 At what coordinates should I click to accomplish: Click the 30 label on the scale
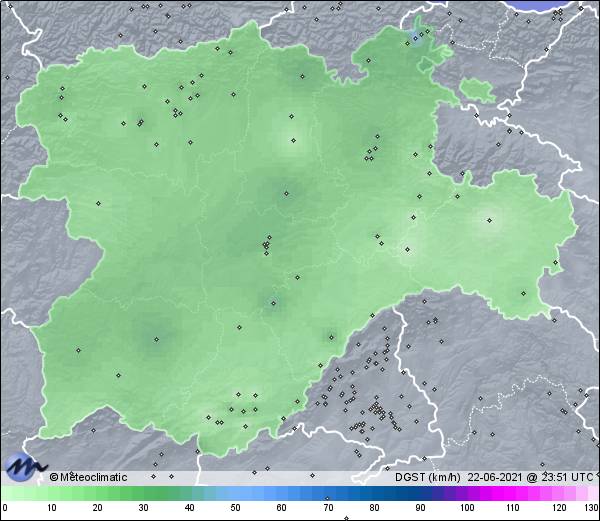point(143,508)
